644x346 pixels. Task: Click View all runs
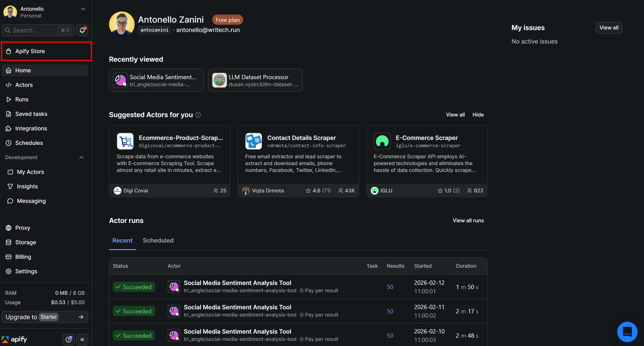(x=468, y=220)
